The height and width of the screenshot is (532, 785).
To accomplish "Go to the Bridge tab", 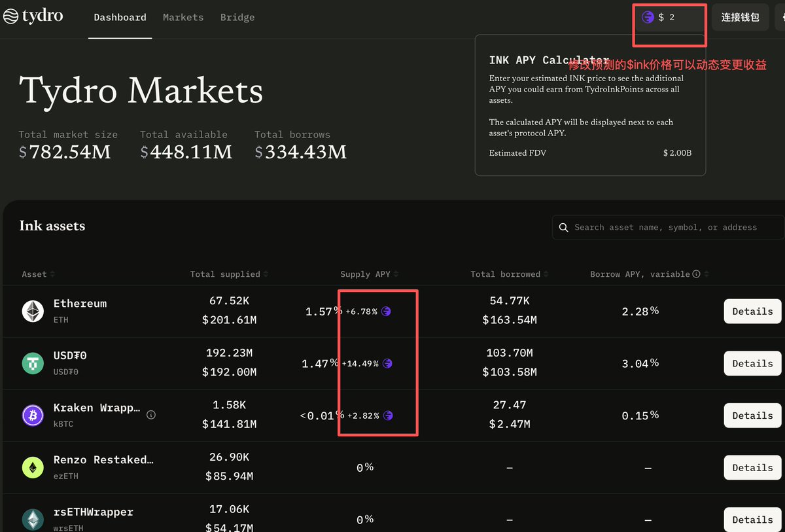I will coord(237,18).
